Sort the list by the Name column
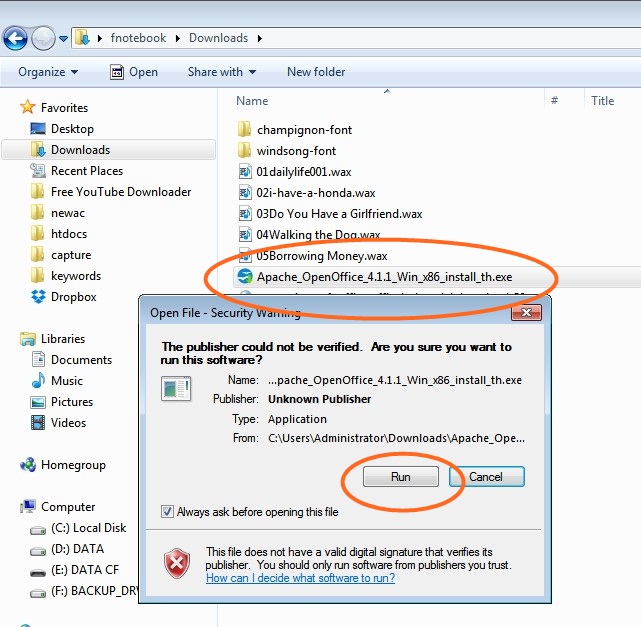 click(x=252, y=101)
